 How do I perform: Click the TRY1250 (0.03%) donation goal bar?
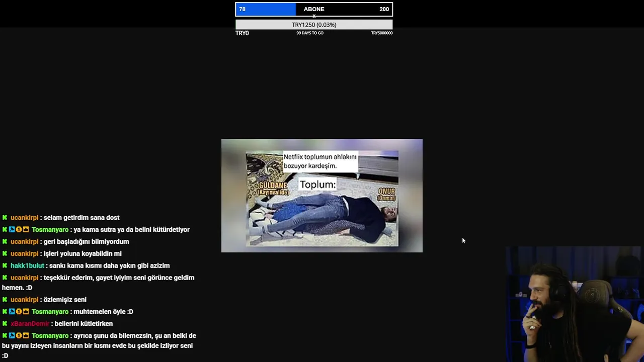point(314,25)
